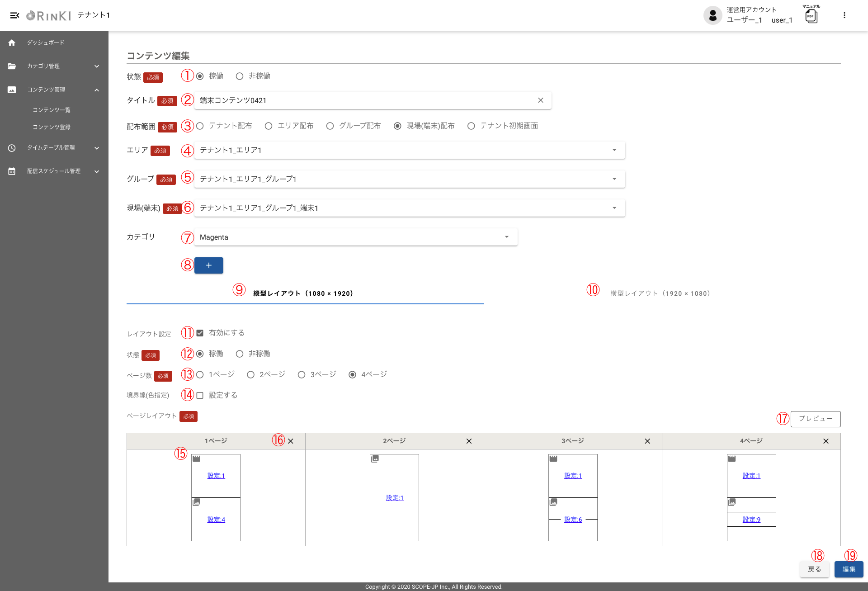Open the PDF manual icon
Image resolution: width=868 pixels, height=591 pixels.
[x=811, y=16]
